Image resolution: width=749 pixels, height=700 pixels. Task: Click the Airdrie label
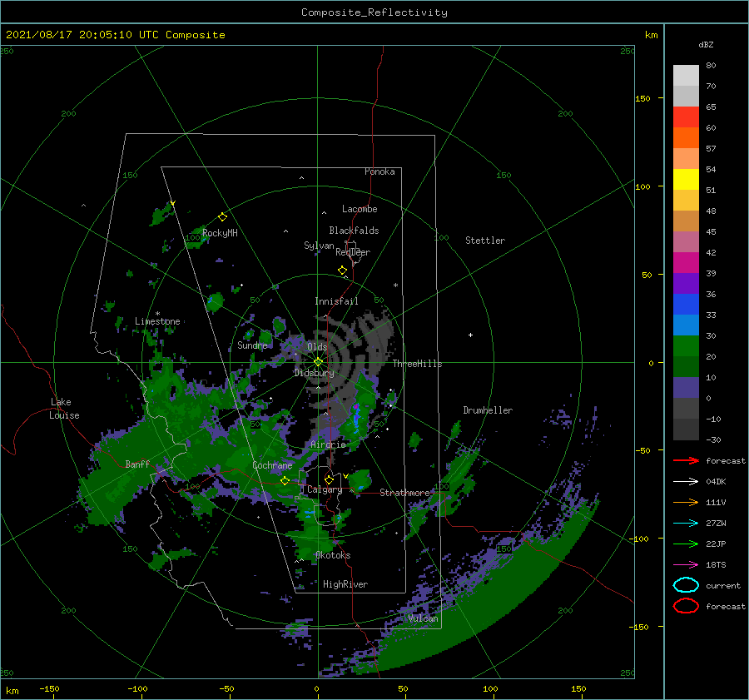point(328,444)
